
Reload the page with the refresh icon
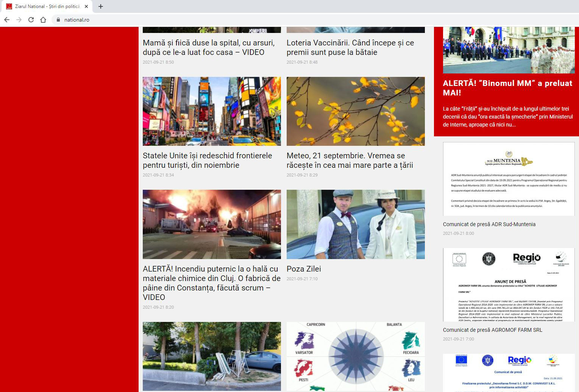[x=31, y=20]
